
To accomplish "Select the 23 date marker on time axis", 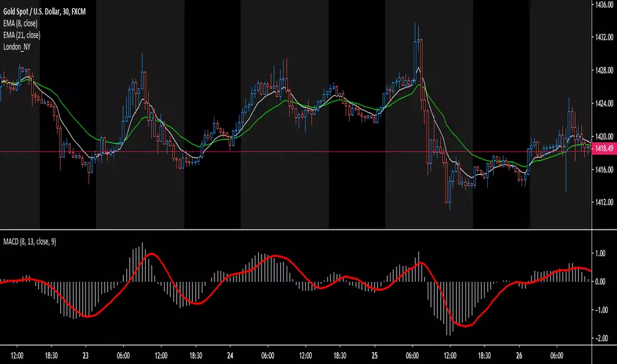I will (x=85, y=356).
